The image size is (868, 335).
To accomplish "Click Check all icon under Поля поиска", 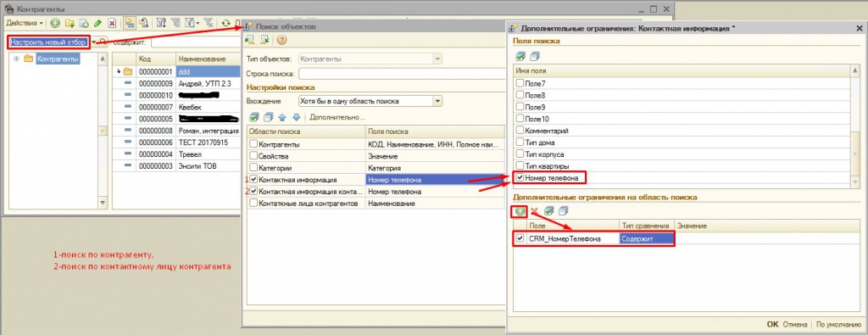I will tap(520, 56).
